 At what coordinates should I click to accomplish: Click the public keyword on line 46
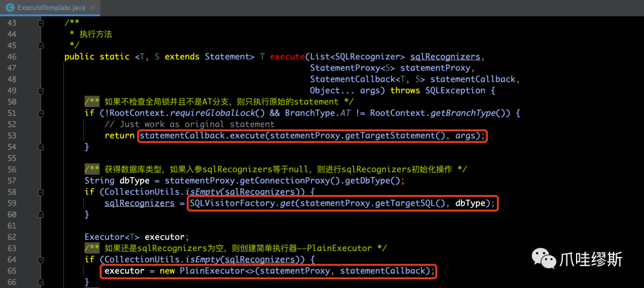coord(79,57)
